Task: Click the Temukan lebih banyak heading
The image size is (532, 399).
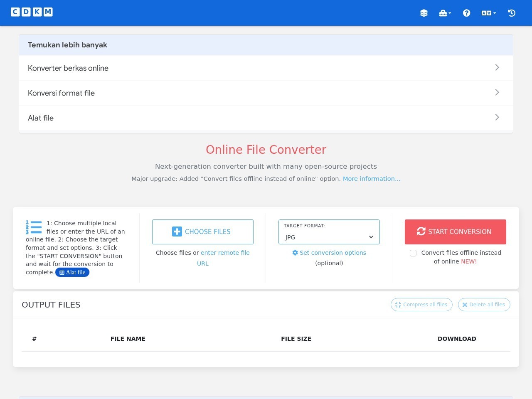Action: click(67, 45)
